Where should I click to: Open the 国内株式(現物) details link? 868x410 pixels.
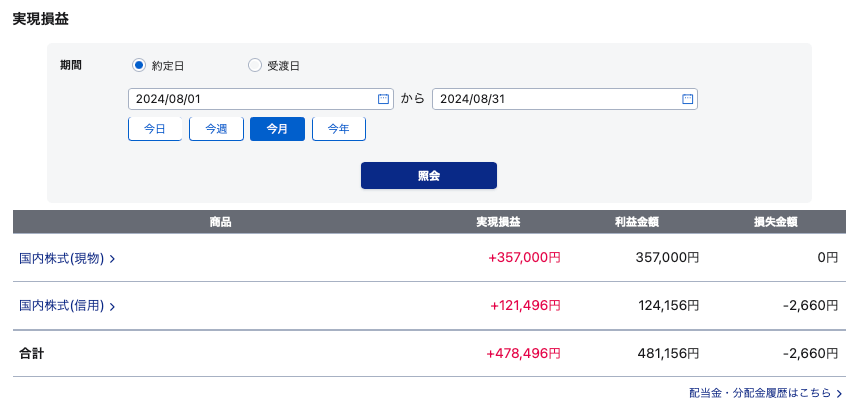pos(61,258)
